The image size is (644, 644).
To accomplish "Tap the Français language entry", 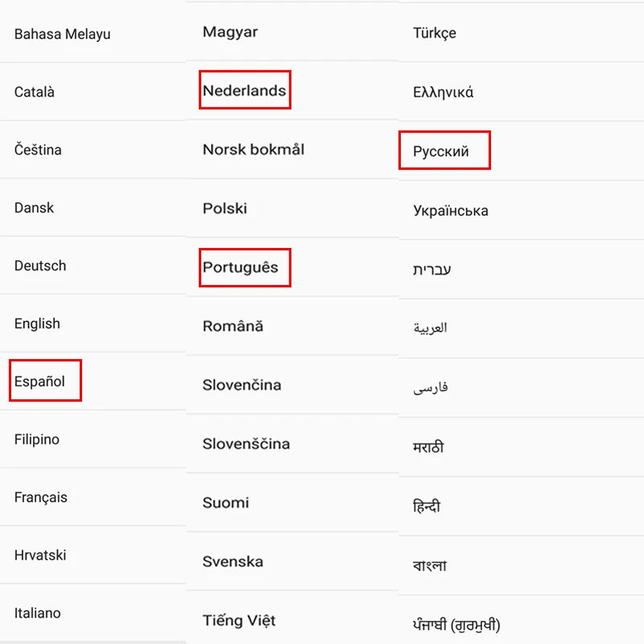I will (x=41, y=497).
